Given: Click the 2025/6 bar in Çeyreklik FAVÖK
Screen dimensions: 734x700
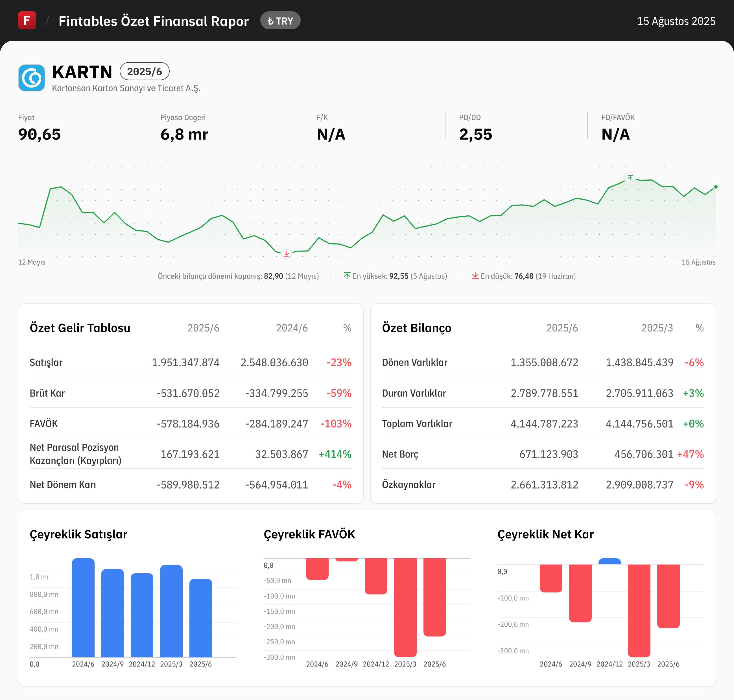Looking at the screenshot, I should pos(434,597).
